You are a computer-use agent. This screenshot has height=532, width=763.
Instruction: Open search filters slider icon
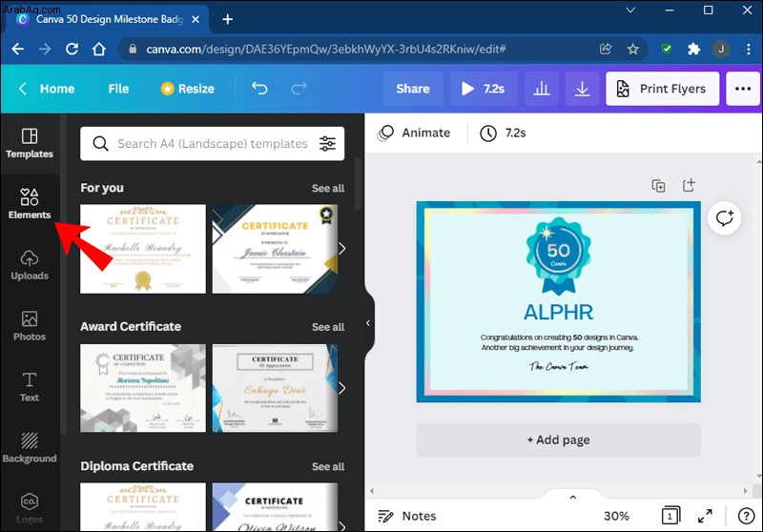coord(327,143)
